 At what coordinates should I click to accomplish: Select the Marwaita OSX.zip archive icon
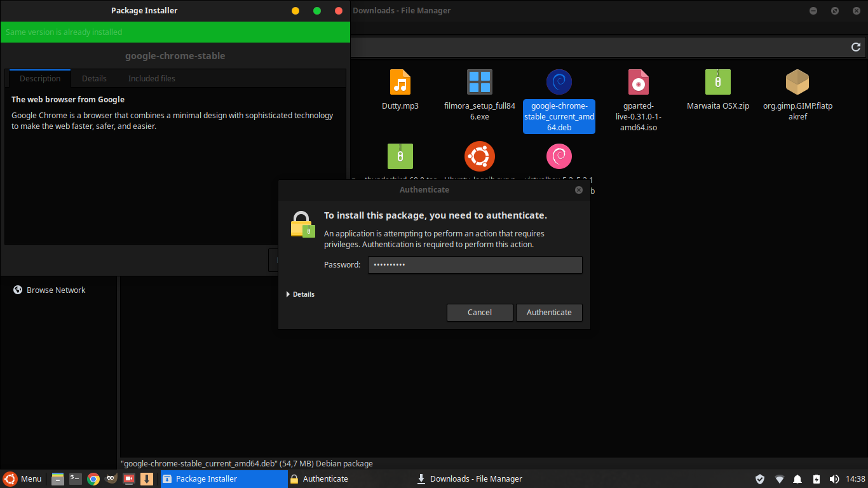click(x=717, y=83)
